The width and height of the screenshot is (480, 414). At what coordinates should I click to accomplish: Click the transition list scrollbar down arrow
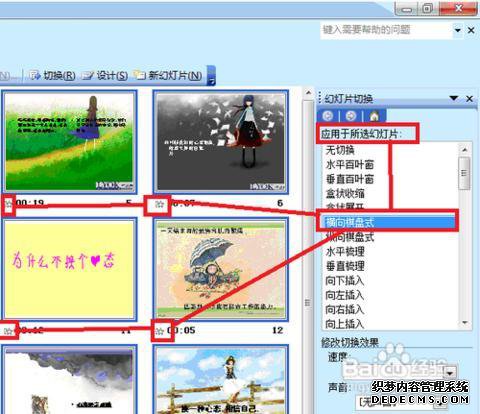tap(465, 323)
